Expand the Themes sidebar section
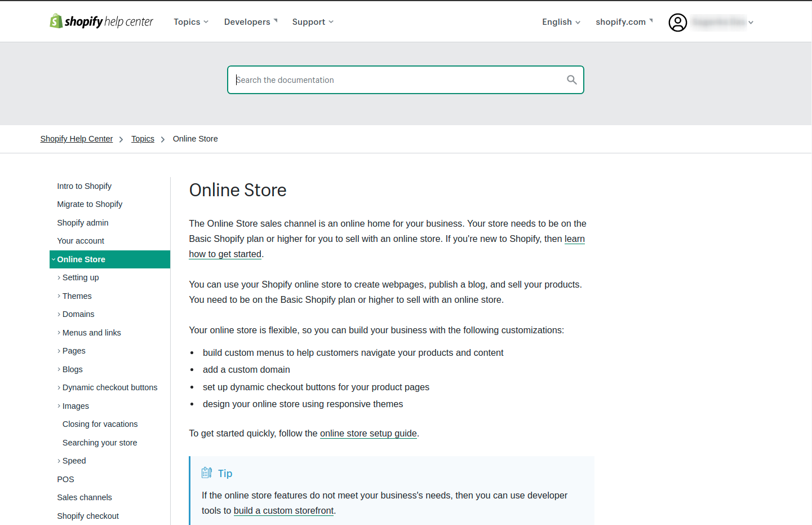The width and height of the screenshot is (812, 525). pos(77,296)
